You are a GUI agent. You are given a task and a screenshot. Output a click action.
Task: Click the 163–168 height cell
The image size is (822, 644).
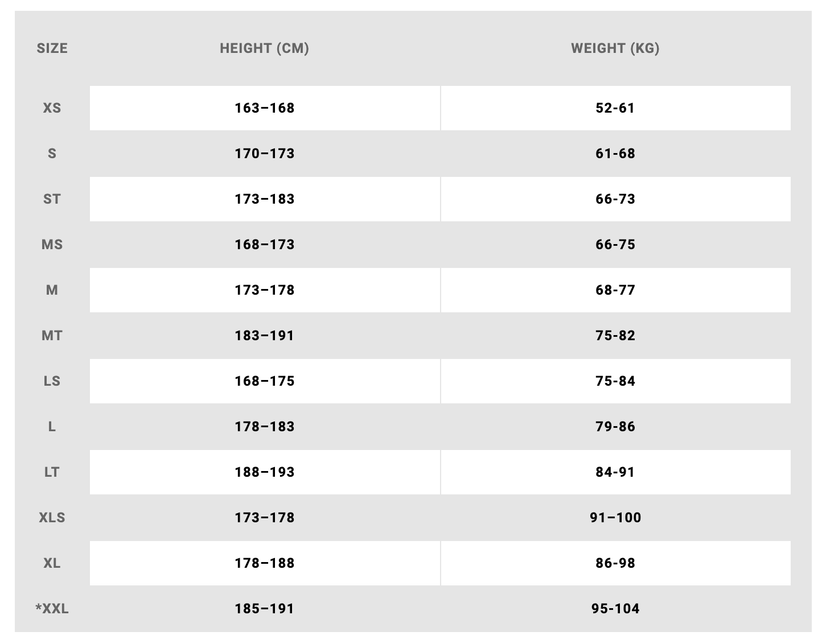265,108
